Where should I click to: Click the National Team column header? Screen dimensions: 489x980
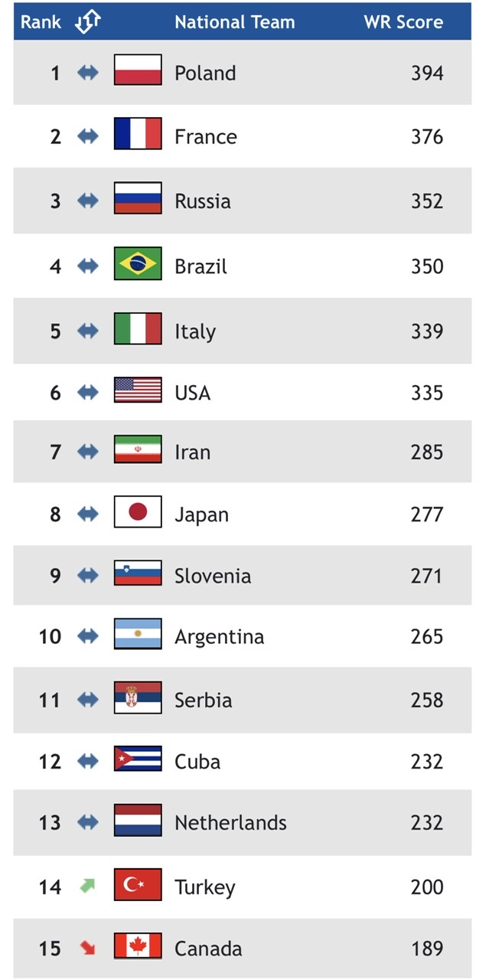(234, 22)
